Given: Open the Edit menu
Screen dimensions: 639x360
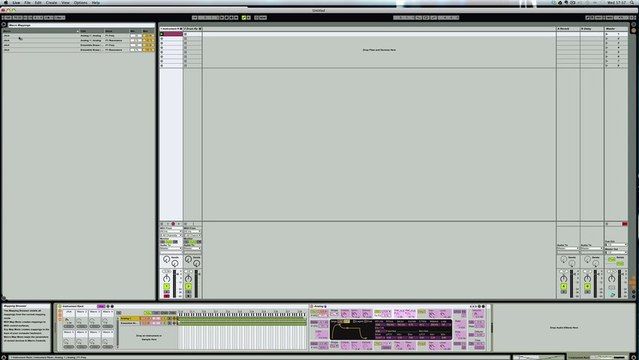Looking at the screenshot, I should (38, 2).
